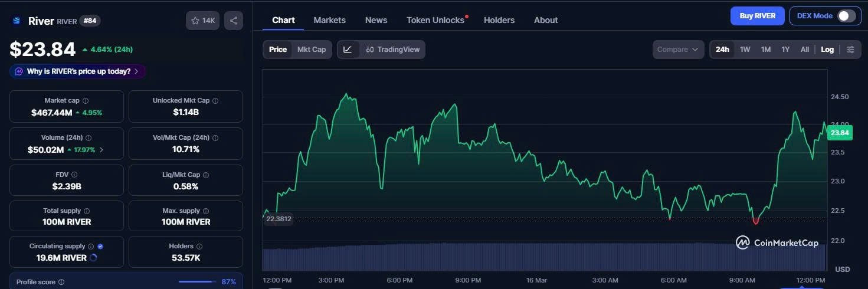
Task: Select the 1W time range
Action: 745,50
